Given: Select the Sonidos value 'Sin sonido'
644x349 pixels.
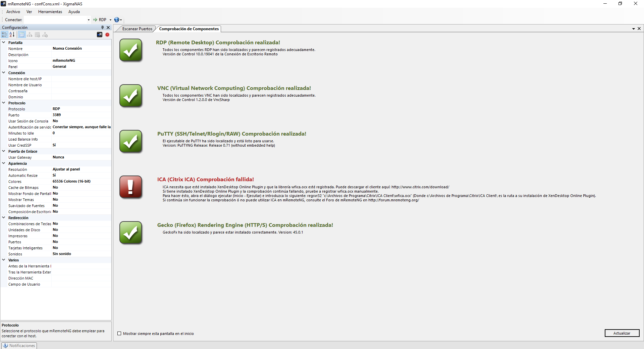Looking at the screenshot, I should (62, 254).
